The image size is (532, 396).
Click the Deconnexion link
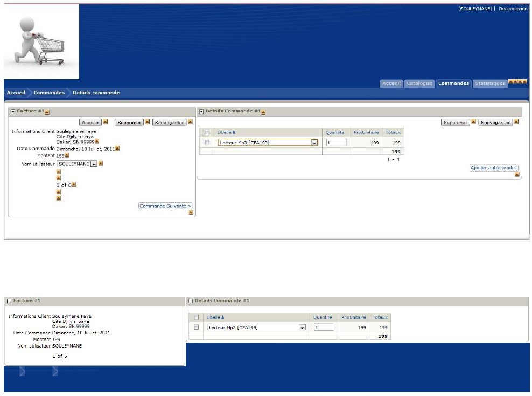point(513,9)
